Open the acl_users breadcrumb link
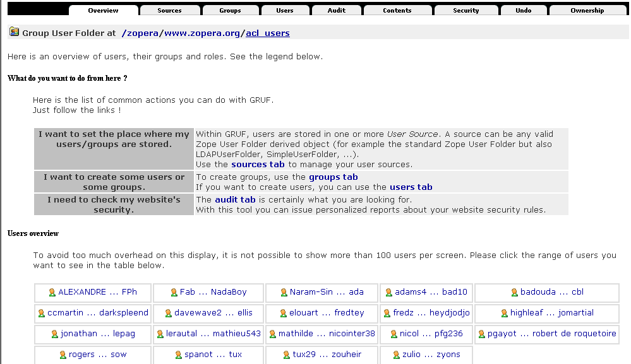The width and height of the screenshot is (631, 364). 268,33
